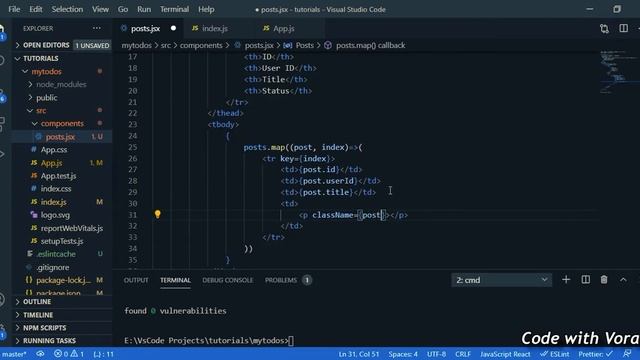Click Posts symbol in the breadcrumb
This screenshot has width=640, height=360.
click(304, 45)
